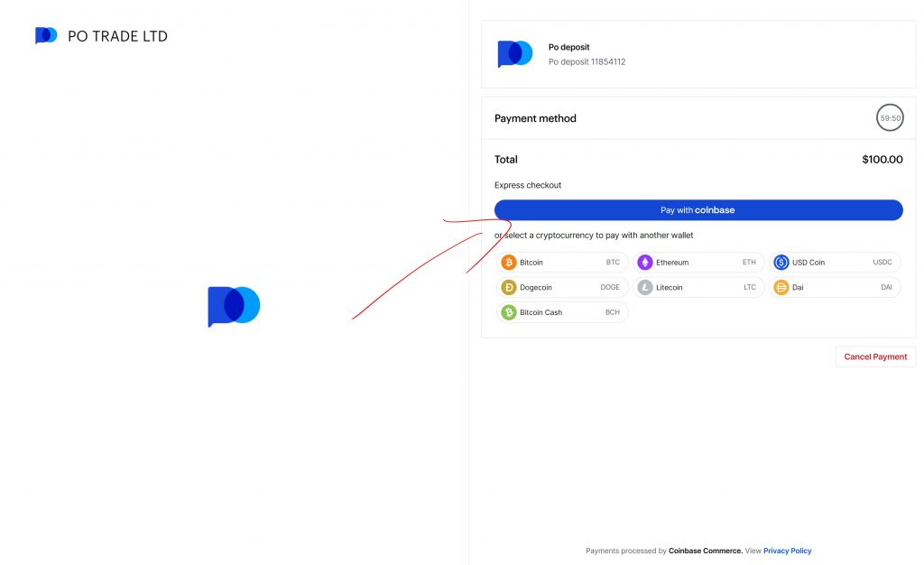This screenshot has height=565, width=924.
Task: Choose Ethereum payment option
Action: (698, 262)
